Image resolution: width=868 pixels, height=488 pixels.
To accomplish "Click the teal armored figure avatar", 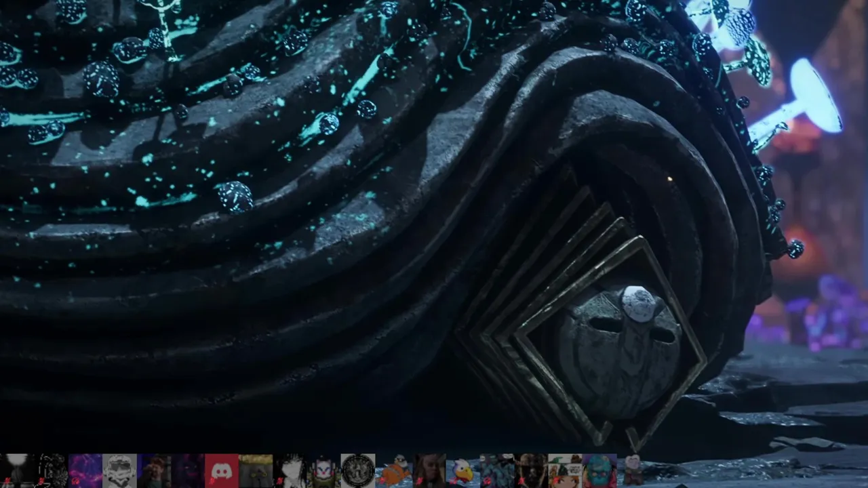I will coord(497,471).
